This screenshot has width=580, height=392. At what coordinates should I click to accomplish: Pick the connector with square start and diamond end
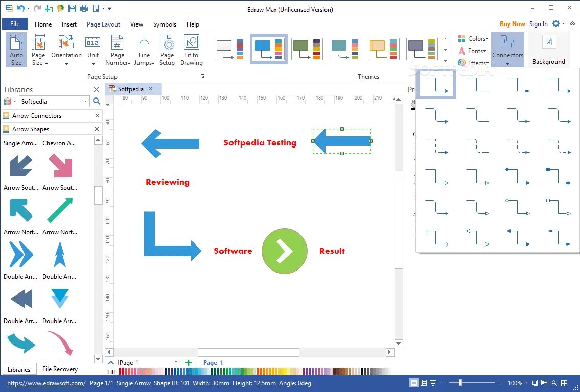[x=559, y=176]
